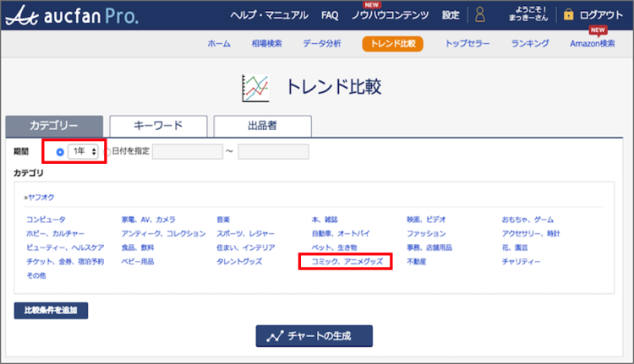Switch to the 出品者 tab
Viewport: 634px width, 364px height.
[262, 126]
